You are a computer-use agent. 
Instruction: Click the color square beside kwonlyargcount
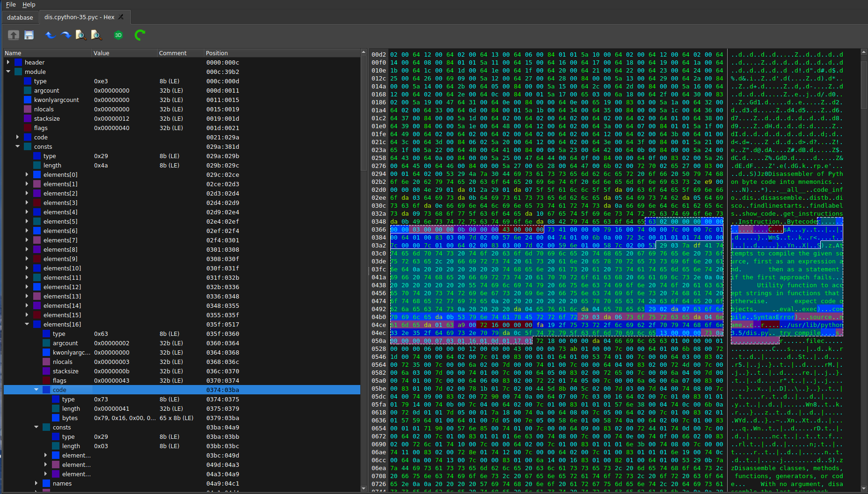tap(28, 100)
